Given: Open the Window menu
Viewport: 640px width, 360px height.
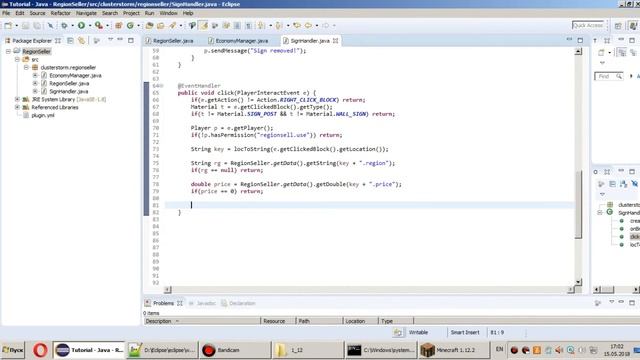Looking at the screenshot, I should click(x=168, y=13).
